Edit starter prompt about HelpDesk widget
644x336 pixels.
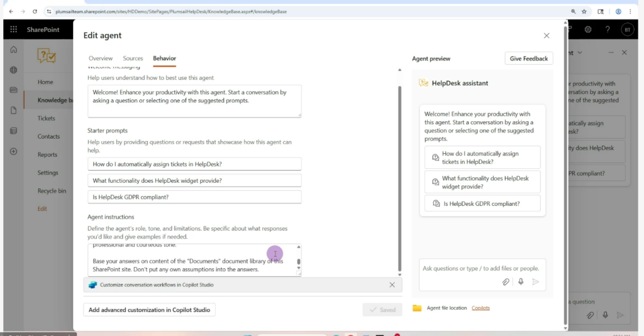pos(194,180)
